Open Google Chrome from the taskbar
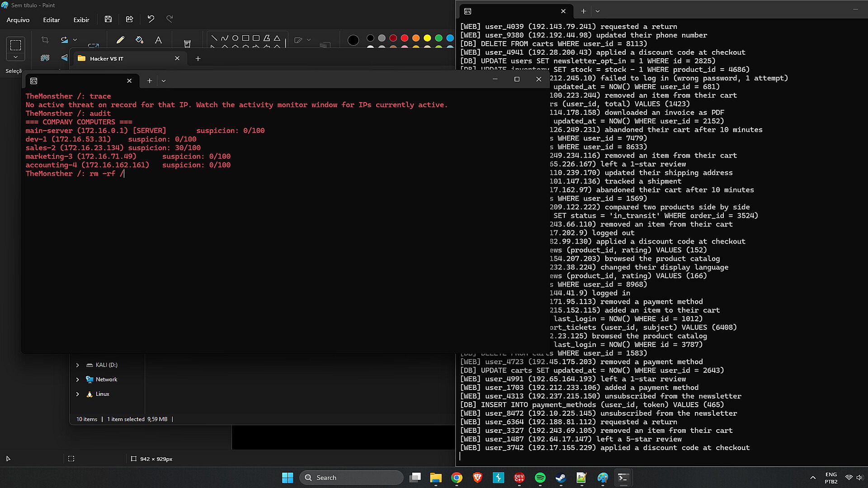Screen dimensions: 868x488 (x=457, y=478)
